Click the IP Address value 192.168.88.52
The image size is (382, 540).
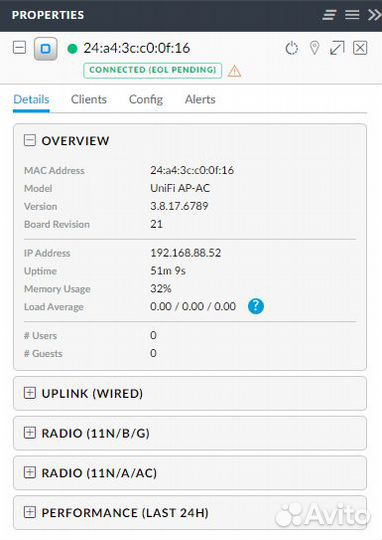[x=185, y=253]
